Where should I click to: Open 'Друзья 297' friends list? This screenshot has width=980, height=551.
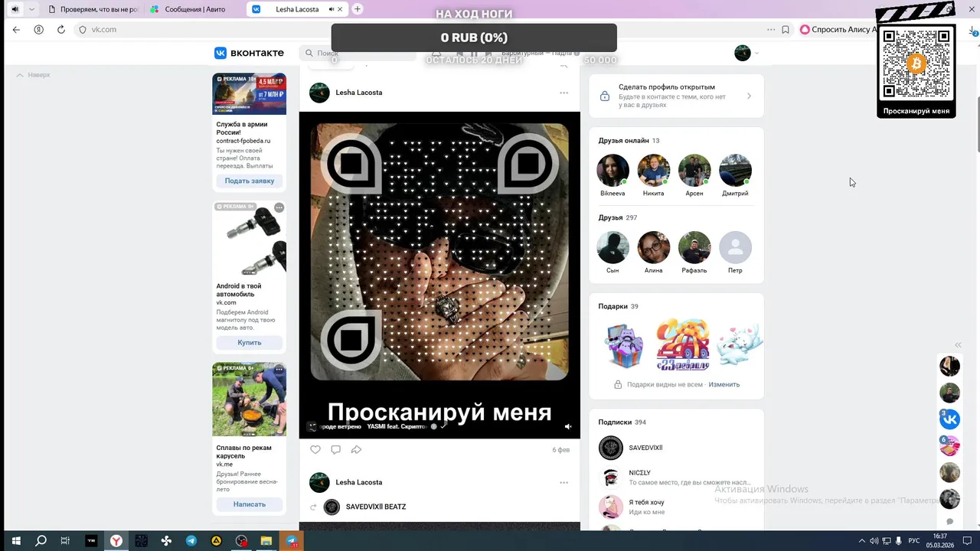617,217
